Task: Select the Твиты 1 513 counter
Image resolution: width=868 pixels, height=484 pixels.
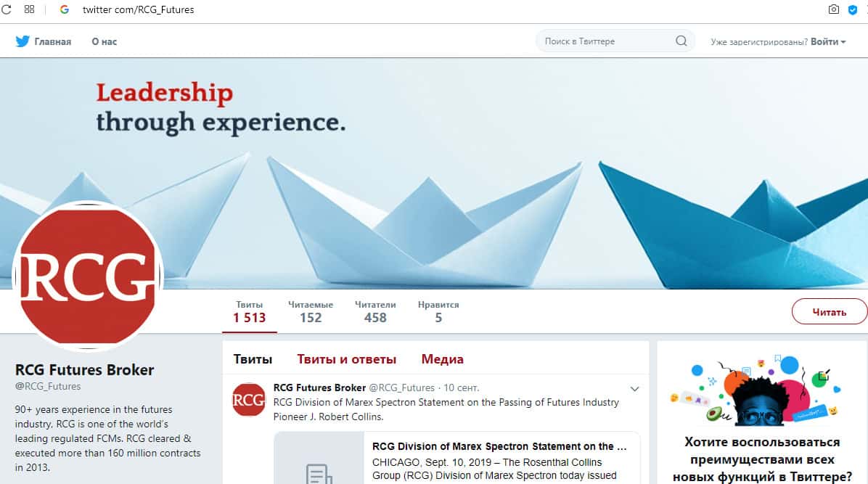Action: tap(250, 312)
